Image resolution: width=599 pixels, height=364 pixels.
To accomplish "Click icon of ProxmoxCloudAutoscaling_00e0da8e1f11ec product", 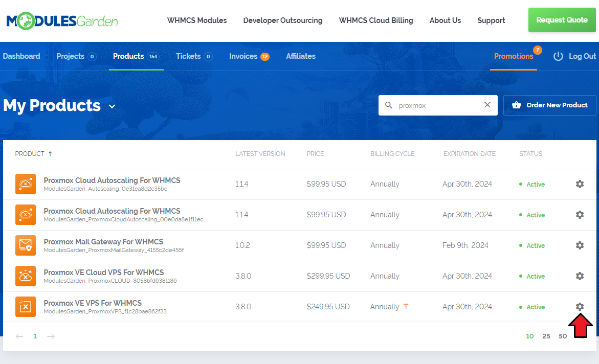I will coord(26,215).
